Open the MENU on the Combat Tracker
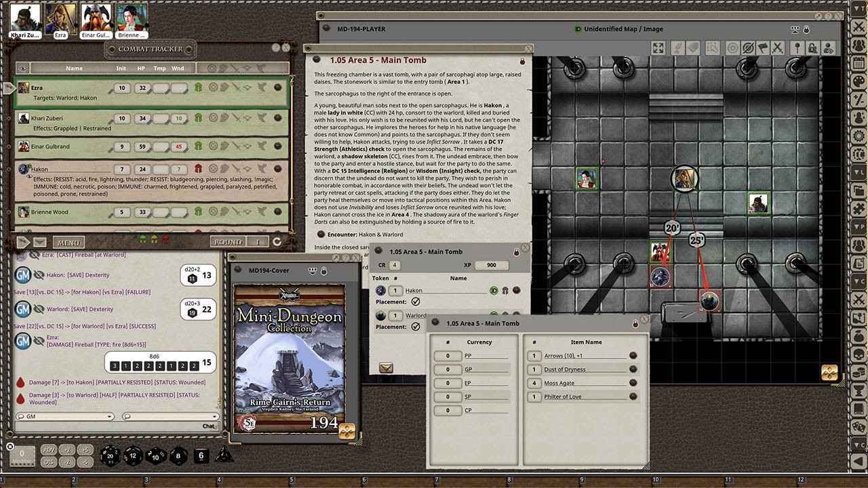This screenshot has width=868, height=488. coord(68,242)
